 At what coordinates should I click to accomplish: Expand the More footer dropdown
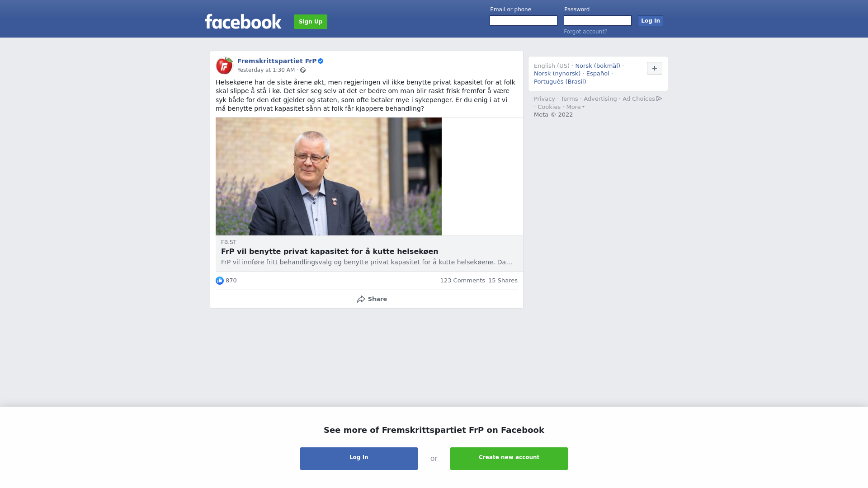[576, 107]
